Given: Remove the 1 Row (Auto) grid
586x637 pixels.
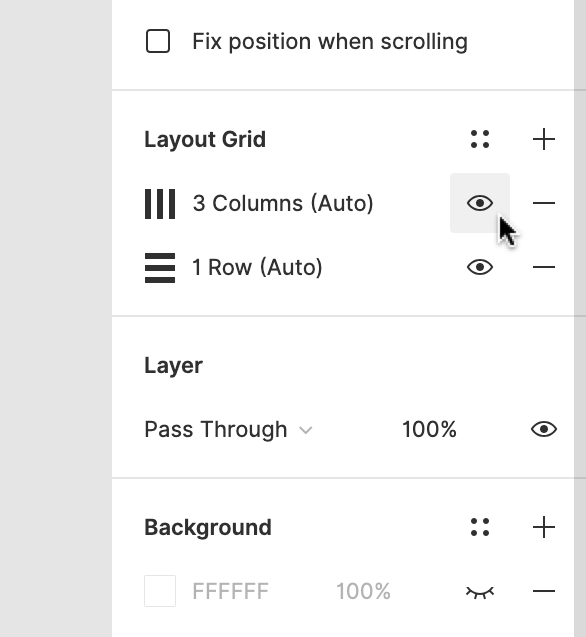Looking at the screenshot, I should 544,267.
